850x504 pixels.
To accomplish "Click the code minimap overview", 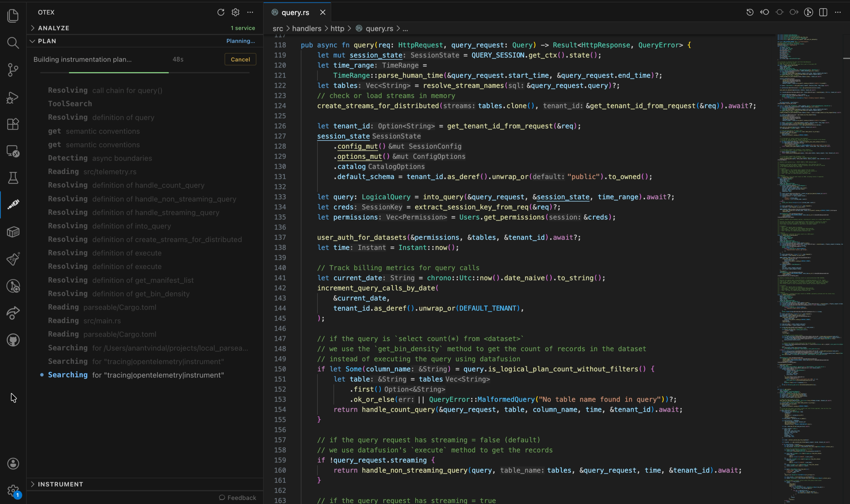I will click(x=809, y=268).
